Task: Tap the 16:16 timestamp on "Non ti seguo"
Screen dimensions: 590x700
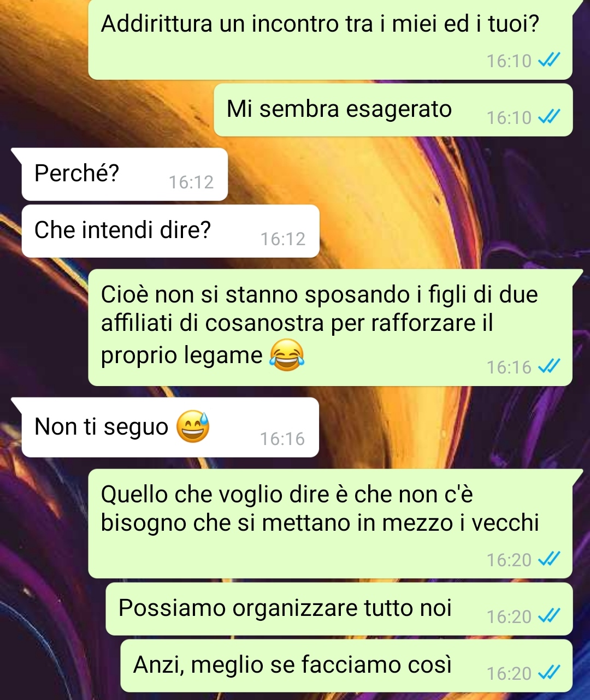Action: coord(282,438)
